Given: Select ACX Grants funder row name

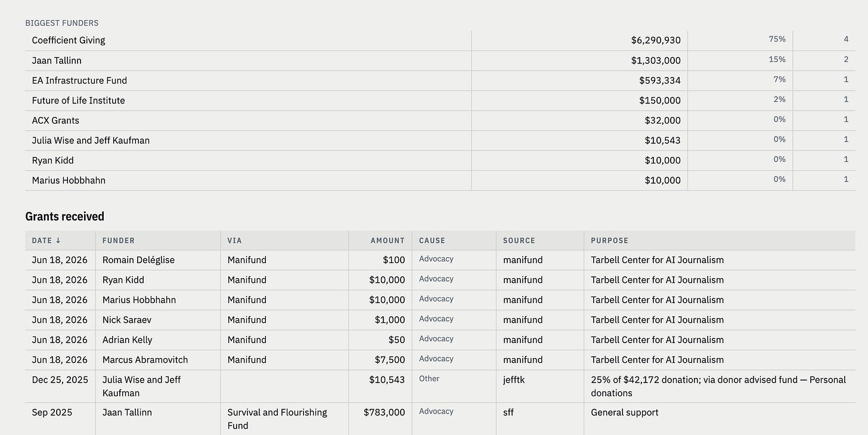Looking at the screenshot, I should [55, 121].
